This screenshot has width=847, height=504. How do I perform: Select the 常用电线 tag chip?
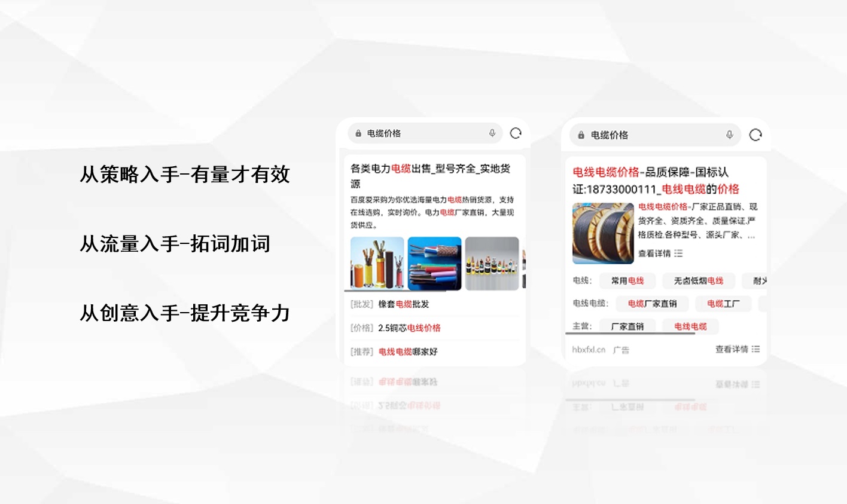(x=627, y=280)
